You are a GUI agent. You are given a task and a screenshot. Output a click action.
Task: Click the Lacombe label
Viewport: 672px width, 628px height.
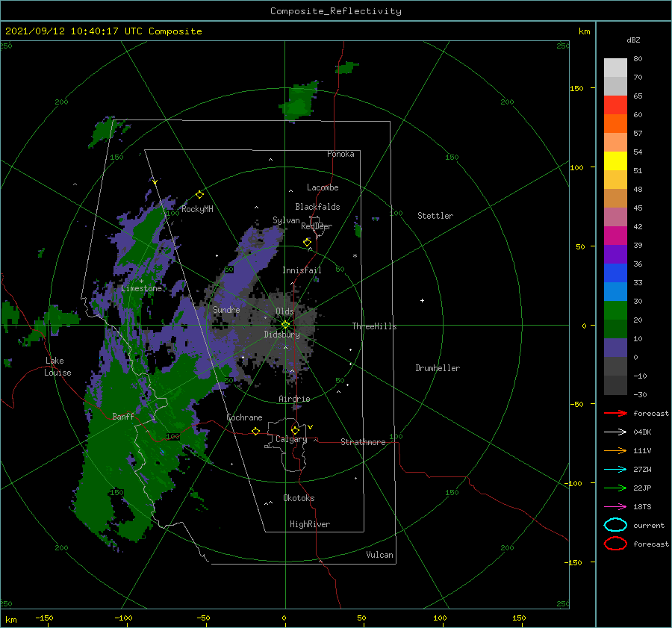(323, 187)
